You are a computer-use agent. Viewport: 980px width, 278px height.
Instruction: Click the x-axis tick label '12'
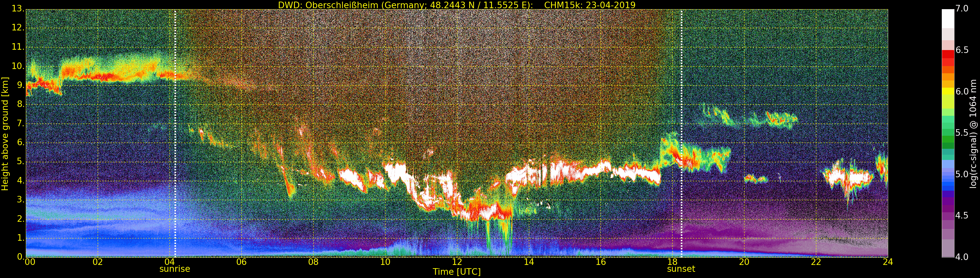coord(457,262)
